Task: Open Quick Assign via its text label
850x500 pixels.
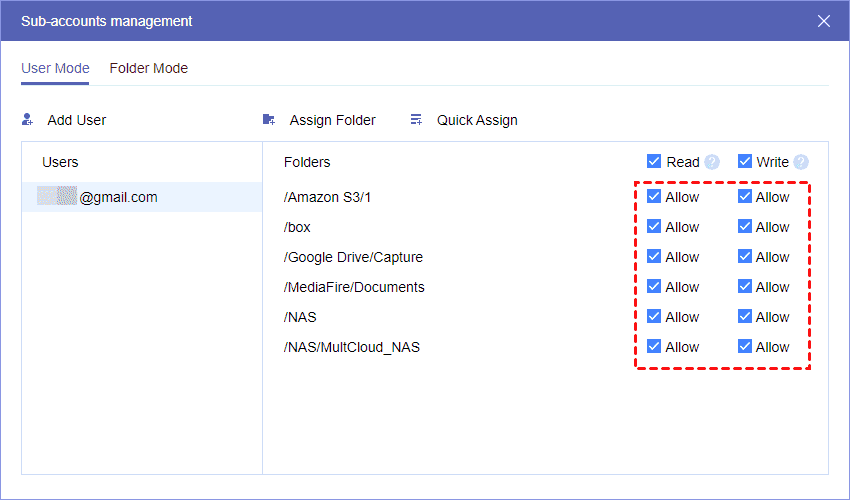Action: point(477,120)
